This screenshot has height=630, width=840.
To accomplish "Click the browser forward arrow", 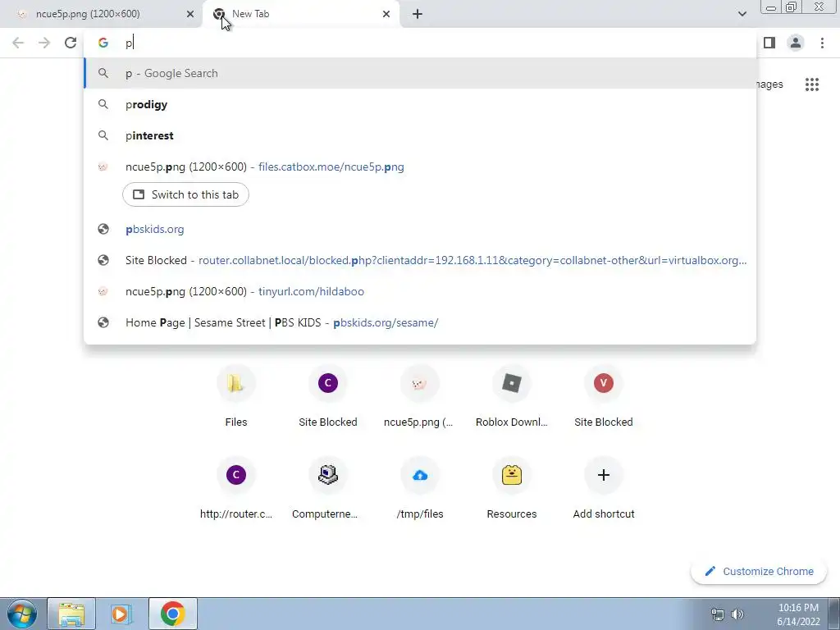I will [x=44, y=43].
